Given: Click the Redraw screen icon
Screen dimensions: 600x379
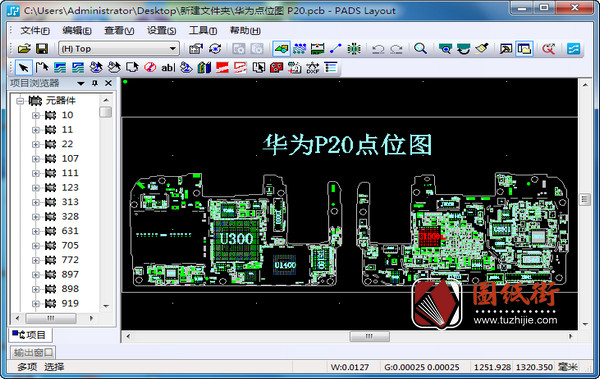Looking at the screenshot, I should coord(463,49).
